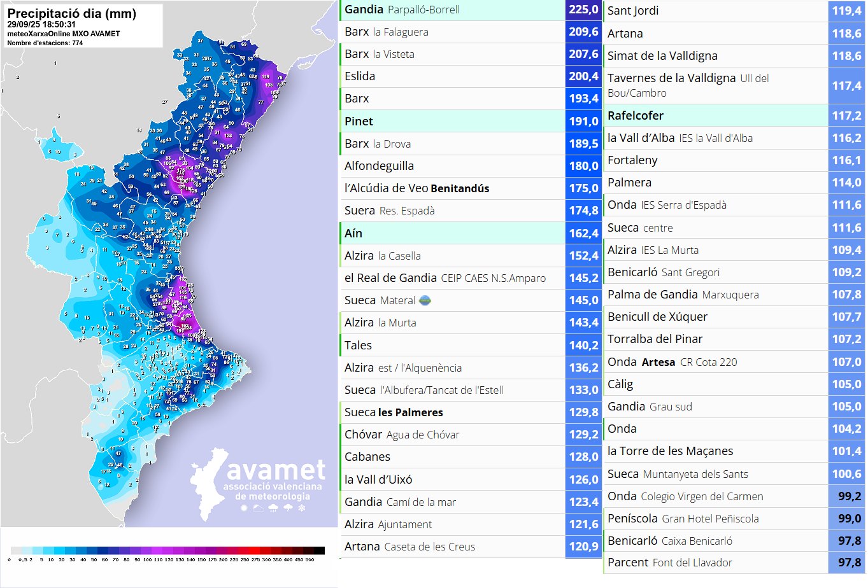Open the Alfondeguilla station entry
The image size is (868, 588).
point(470,166)
